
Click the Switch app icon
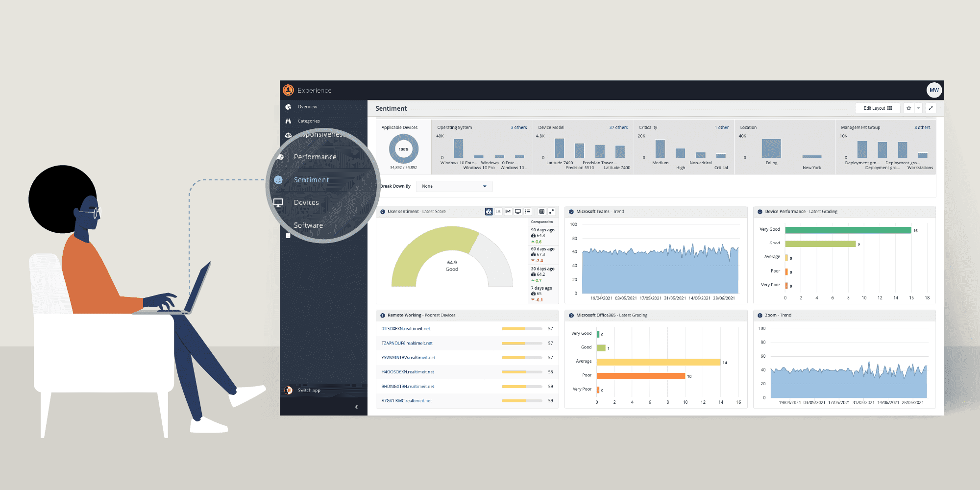point(289,390)
